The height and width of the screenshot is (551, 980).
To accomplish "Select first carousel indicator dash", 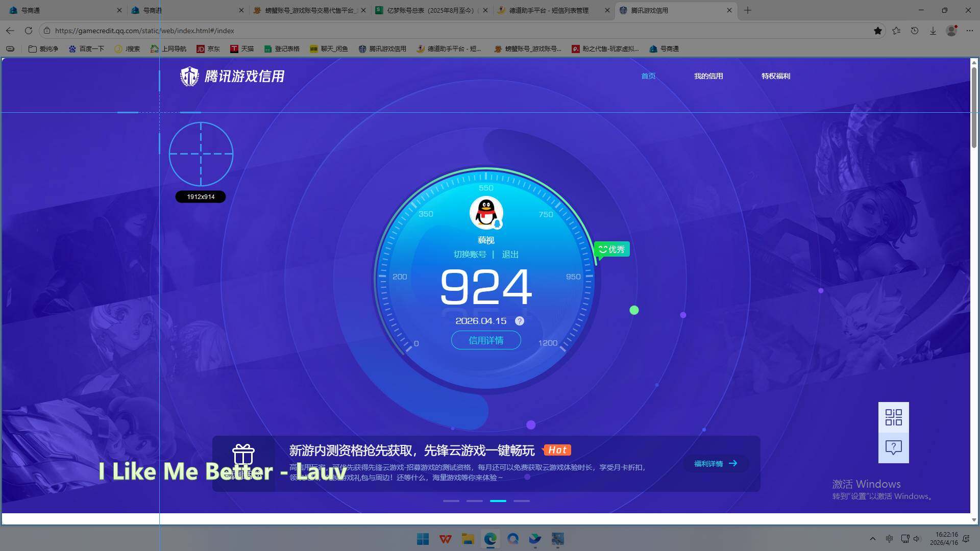I will click(451, 501).
